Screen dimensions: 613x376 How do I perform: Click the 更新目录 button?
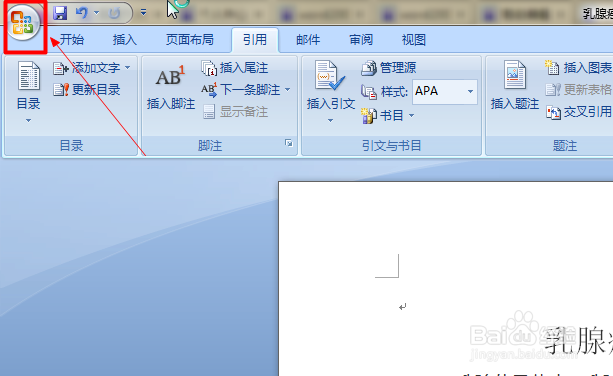tap(87, 90)
